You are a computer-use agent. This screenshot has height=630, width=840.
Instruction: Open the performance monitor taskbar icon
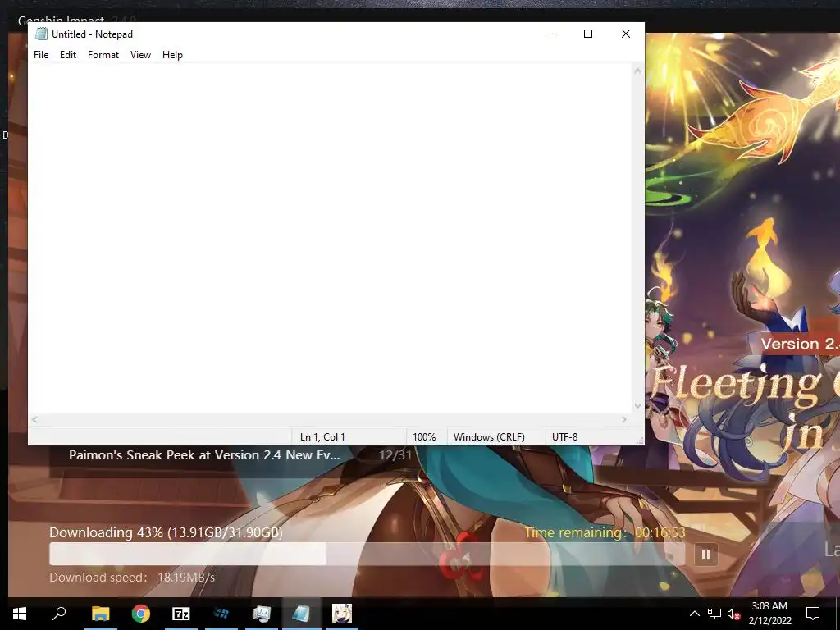262,614
